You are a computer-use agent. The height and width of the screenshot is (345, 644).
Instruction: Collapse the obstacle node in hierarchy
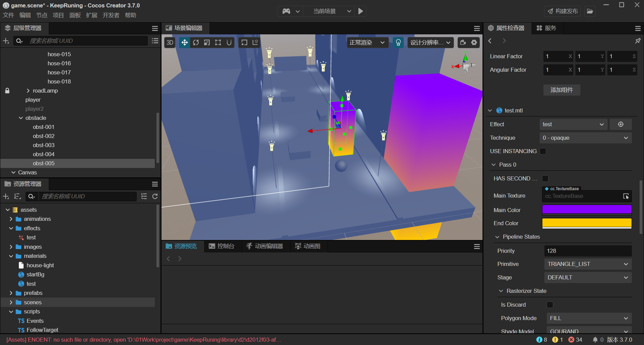[21, 118]
